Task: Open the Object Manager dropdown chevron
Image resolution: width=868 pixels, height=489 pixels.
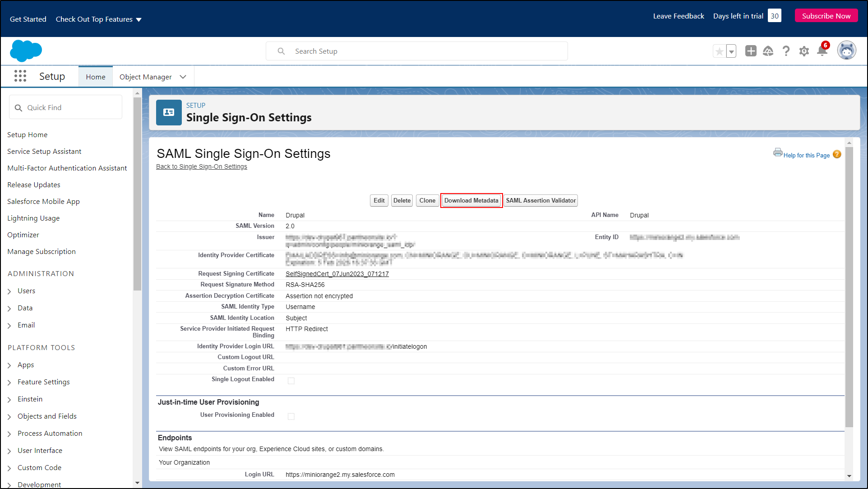Action: pos(183,77)
